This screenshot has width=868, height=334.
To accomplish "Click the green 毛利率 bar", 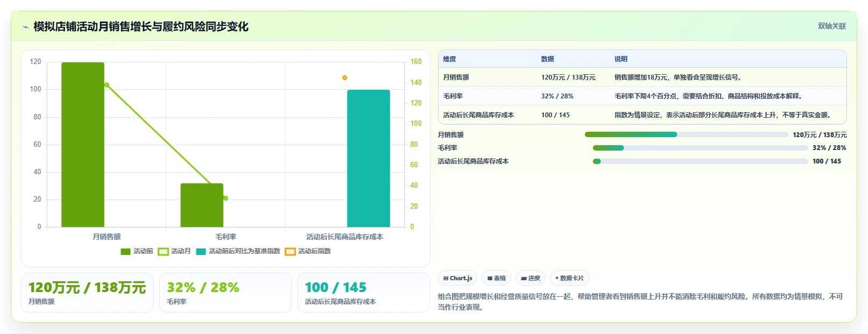I will pos(202,205).
